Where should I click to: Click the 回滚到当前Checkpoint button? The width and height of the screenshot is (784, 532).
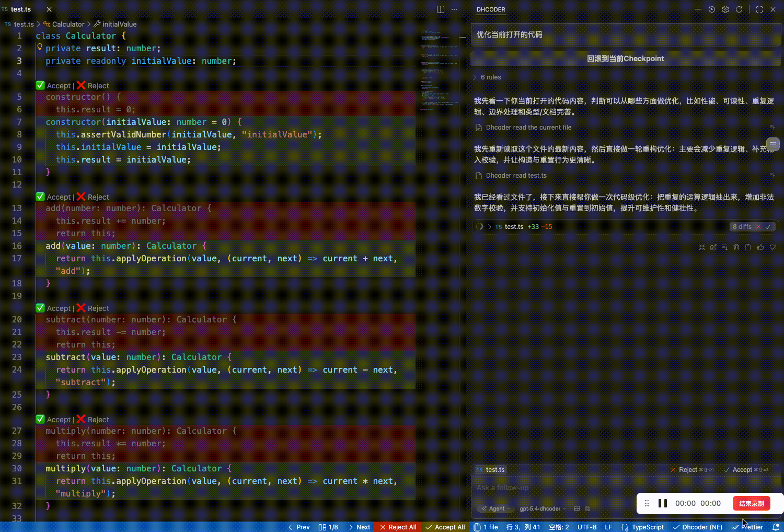pyautogui.click(x=625, y=59)
